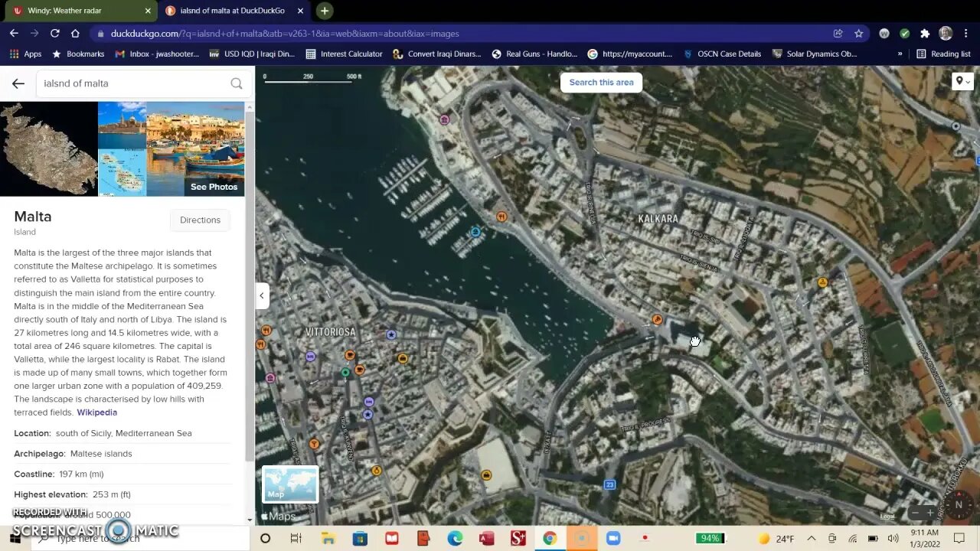The image size is (980, 551).
Task: Open the colorful harbor boats photo
Action: coord(195,149)
